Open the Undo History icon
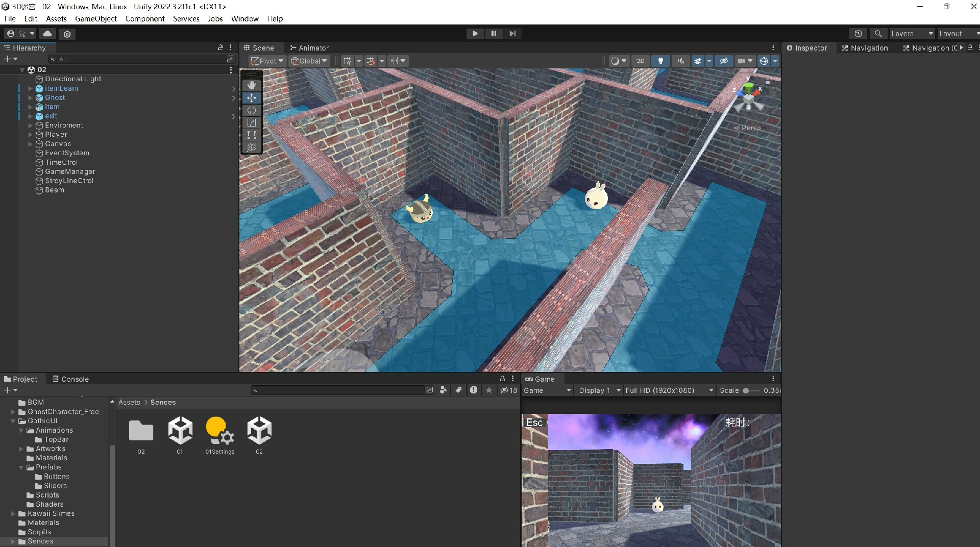 tap(859, 34)
